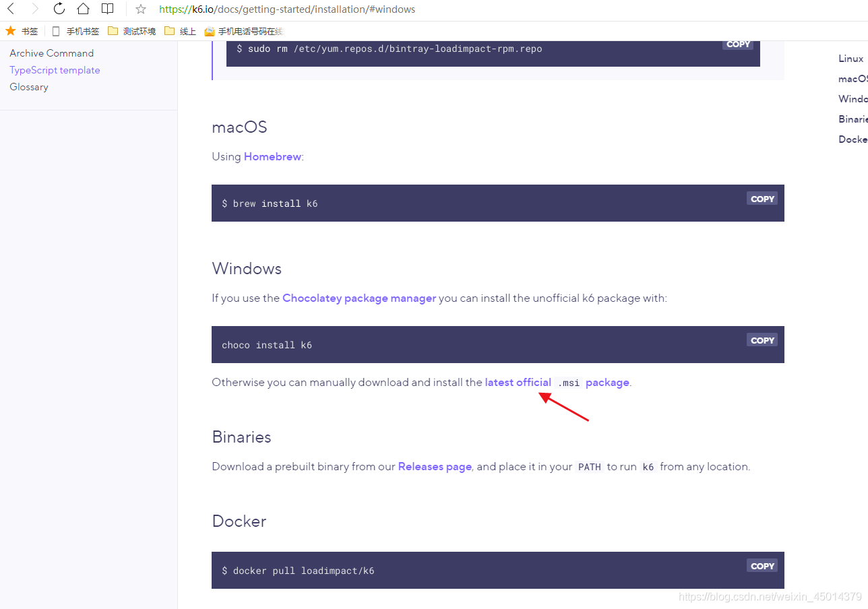Click the Binaries section heading
This screenshot has height=609, width=868.
[x=241, y=437]
